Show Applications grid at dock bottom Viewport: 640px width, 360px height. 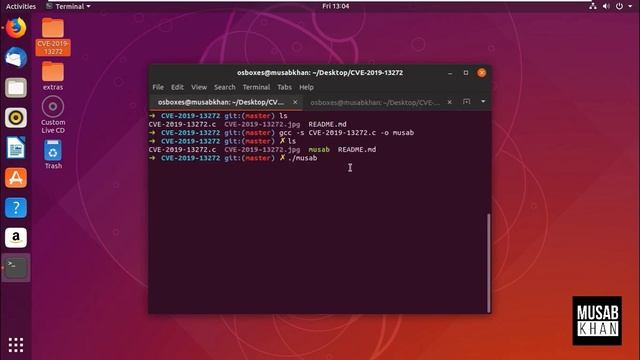coord(16,345)
